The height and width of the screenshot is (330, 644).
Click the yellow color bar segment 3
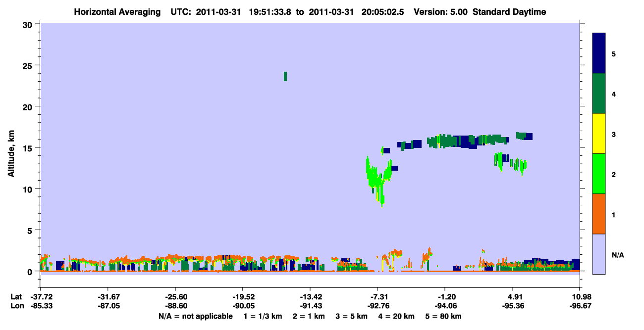coord(599,134)
